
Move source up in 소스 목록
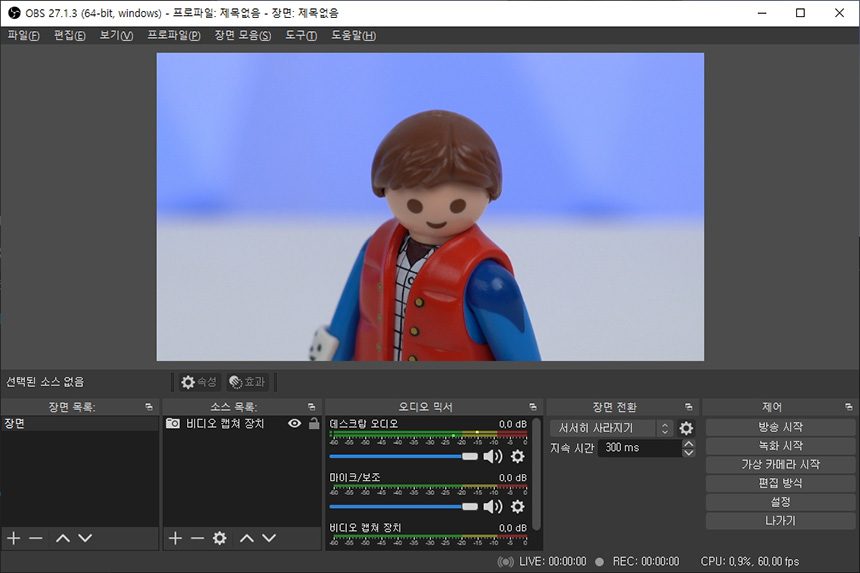click(x=247, y=538)
